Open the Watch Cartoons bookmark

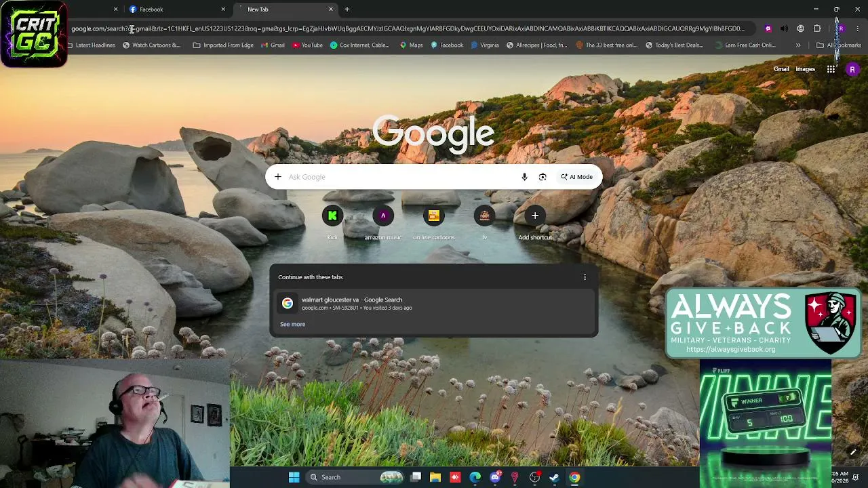[151, 45]
